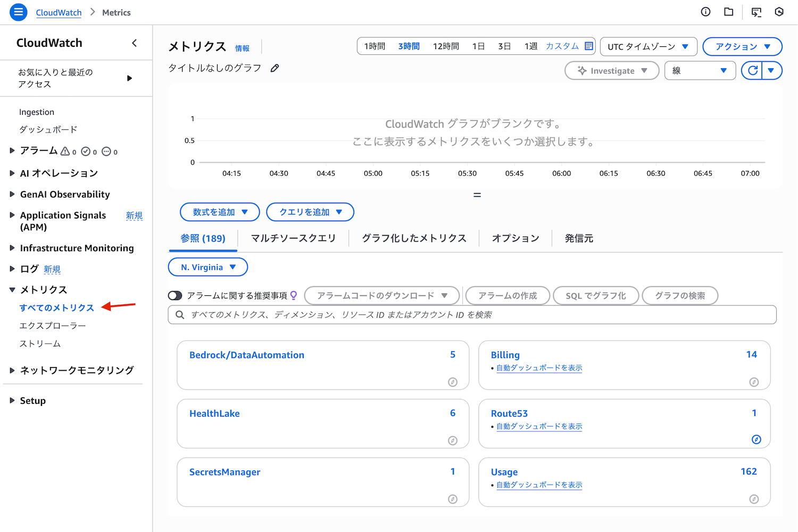Click the compass icon on Route53 card
Viewport: 798px width, 532px height.
(x=756, y=439)
